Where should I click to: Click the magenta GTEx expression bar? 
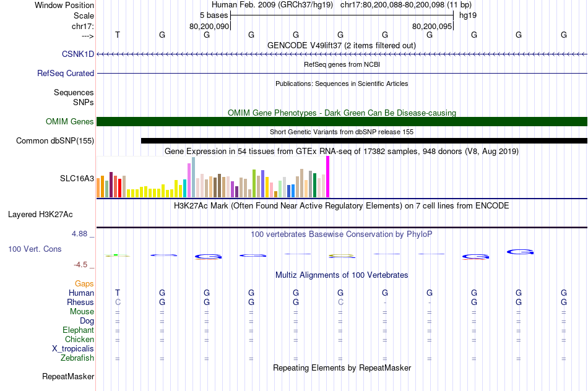point(328,177)
